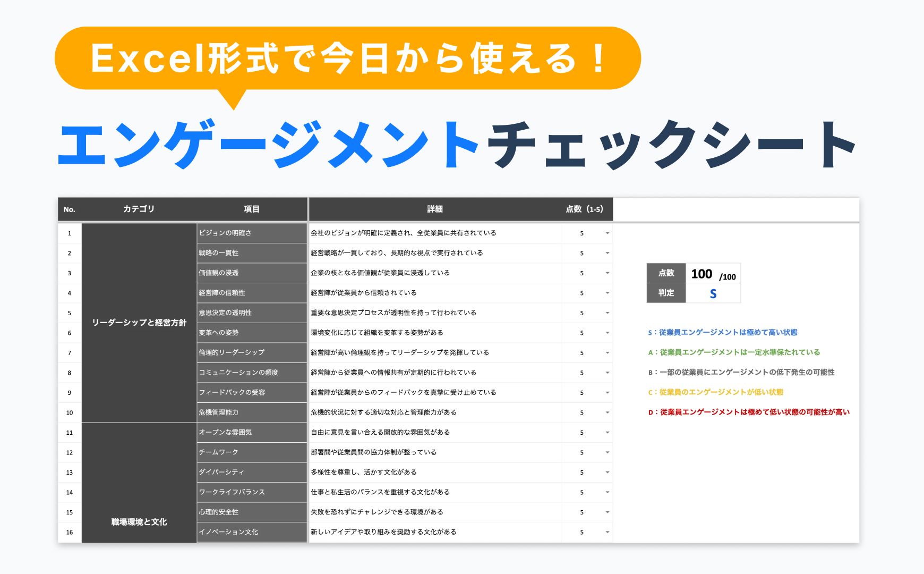The width and height of the screenshot is (924, 574).
Task: Select the 職場環境と文化 category cell
Action: pos(139,522)
